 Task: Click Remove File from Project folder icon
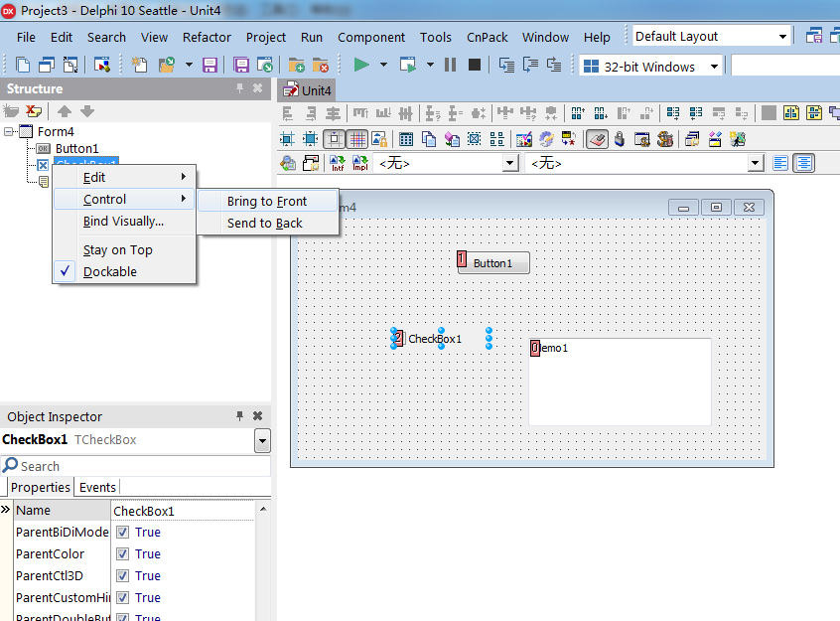tap(321, 65)
